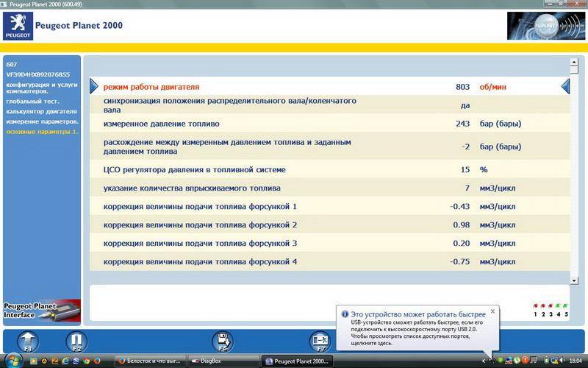The image size is (588, 368).
Task: Click left blue arrow beside режим работы двигателя
Action: [x=94, y=87]
